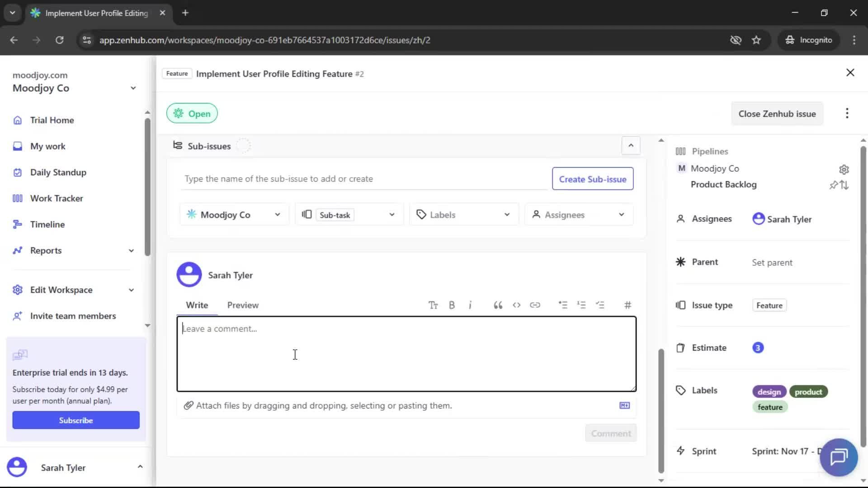Insert a numbered list in comment
This screenshot has height=488, width=868.
[x=582, y=305]
